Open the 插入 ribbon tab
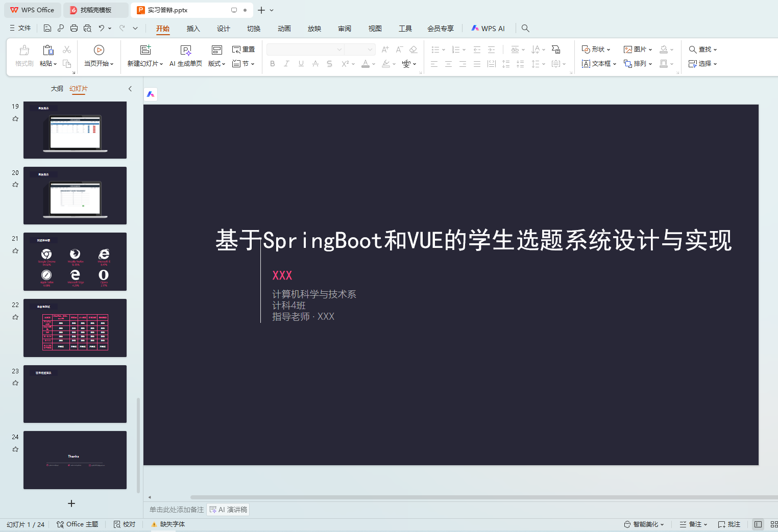The image size is (778, 532). [x=193, y=29]
